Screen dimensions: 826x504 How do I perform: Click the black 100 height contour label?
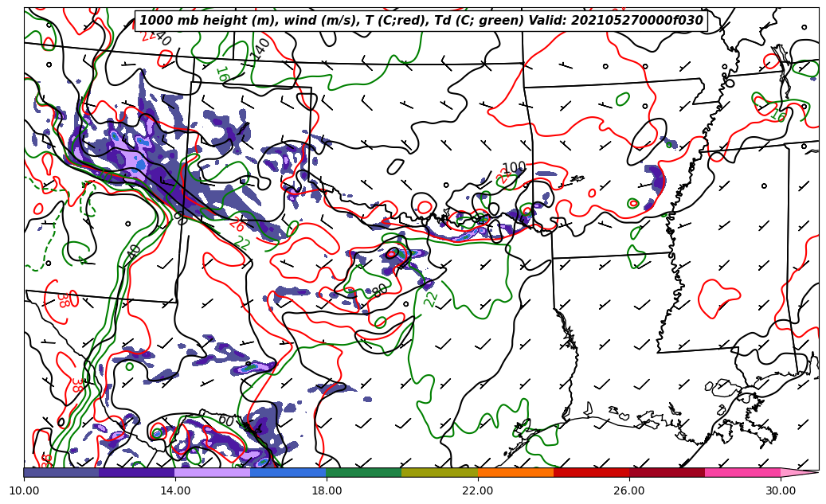pos(514,168)
